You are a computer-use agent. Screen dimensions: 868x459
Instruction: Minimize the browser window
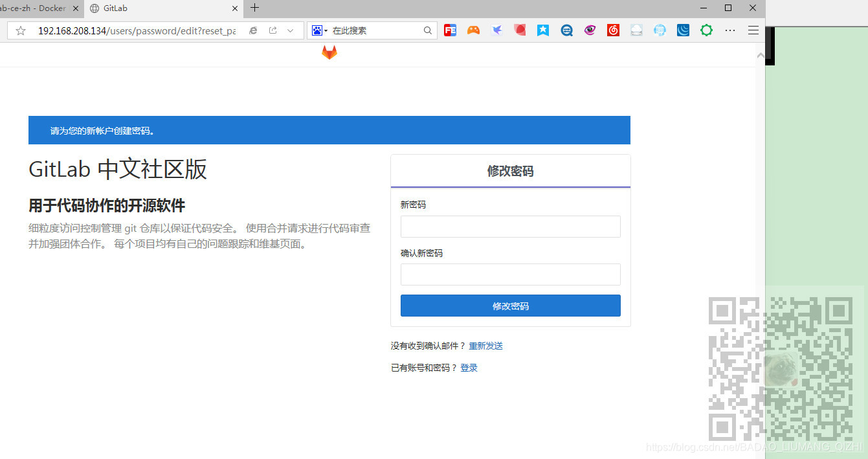click(704, 8)
